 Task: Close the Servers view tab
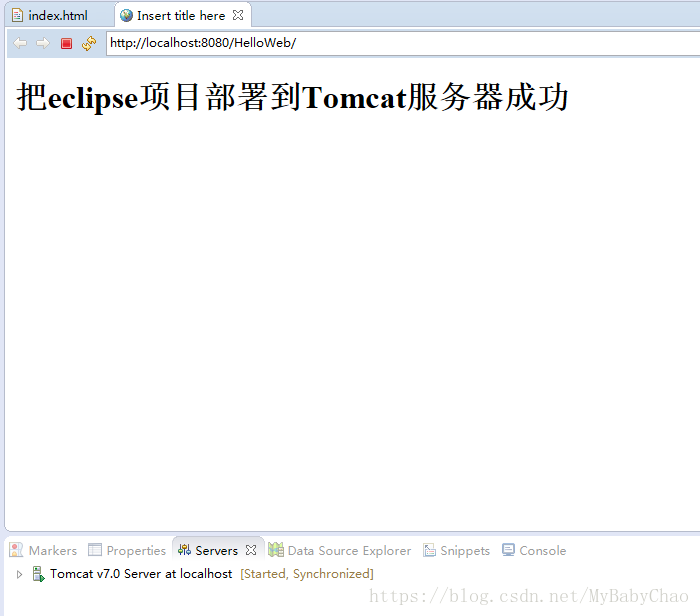coord(251,550)
